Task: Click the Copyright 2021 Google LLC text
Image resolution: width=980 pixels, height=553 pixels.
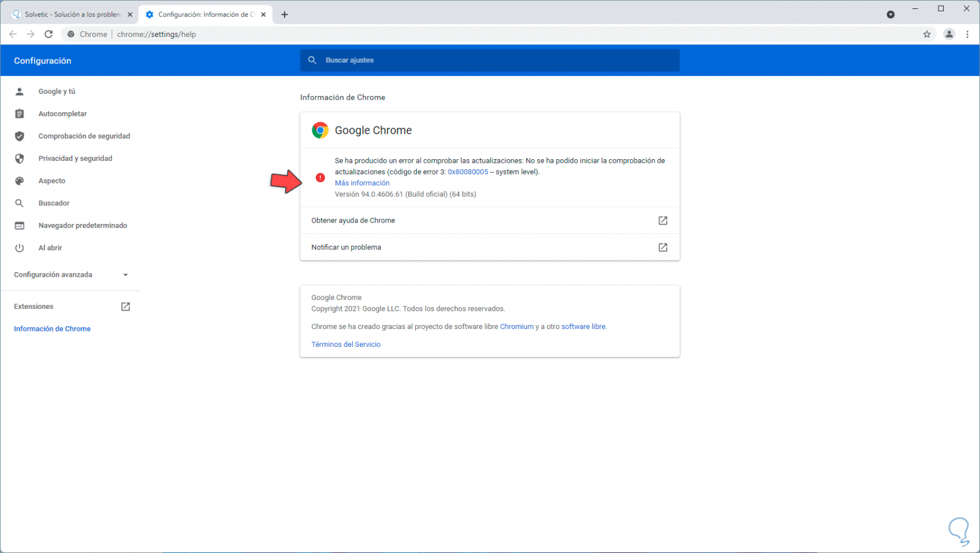Action: [x=408, y=309]
